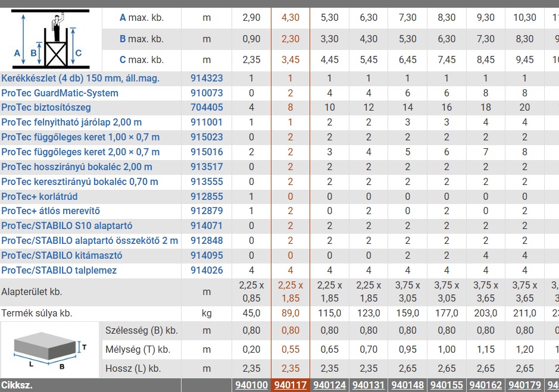Select highlighted product weight 89,0
This screenshot has height=392, width=559.
[290, 313]
